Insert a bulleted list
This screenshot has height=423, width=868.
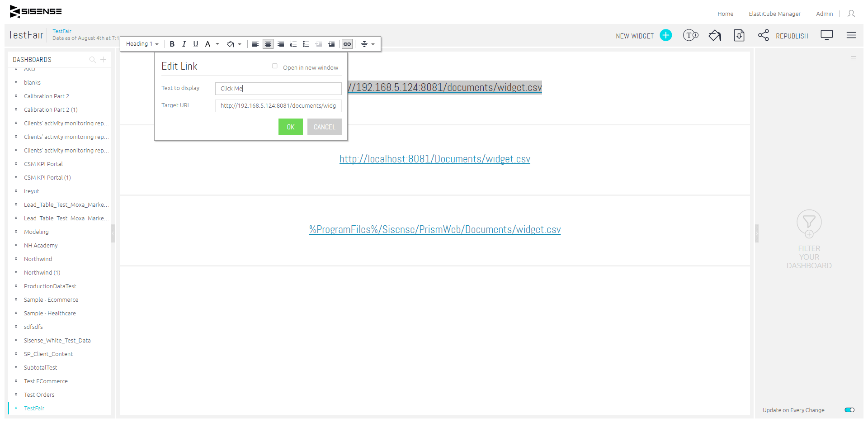[306, 44]
